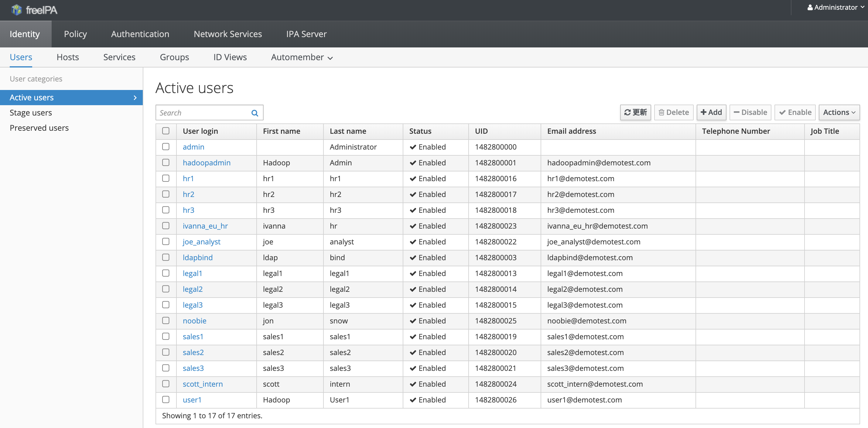
Task: Go to Preserved users category
Action: point(39,128)
